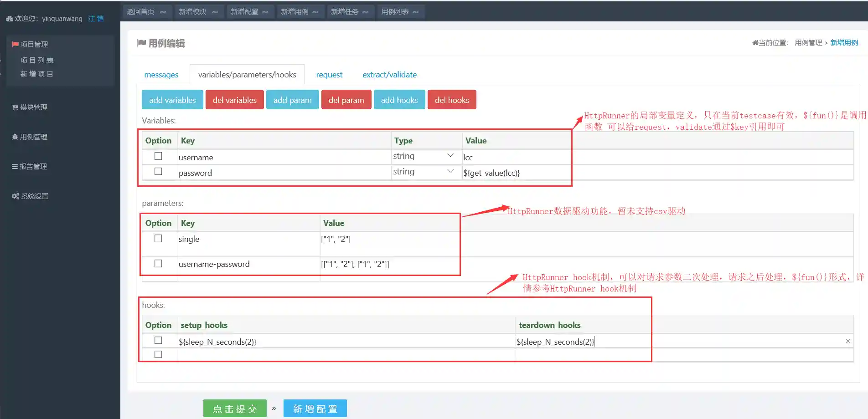868x419 pixels.
Task: Submit the form with 点击提交
Action: pos(235,409)
